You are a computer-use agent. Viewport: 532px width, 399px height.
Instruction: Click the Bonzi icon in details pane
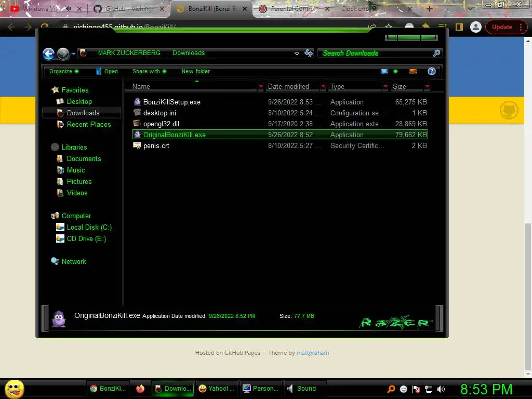click(x=59, y=318)
